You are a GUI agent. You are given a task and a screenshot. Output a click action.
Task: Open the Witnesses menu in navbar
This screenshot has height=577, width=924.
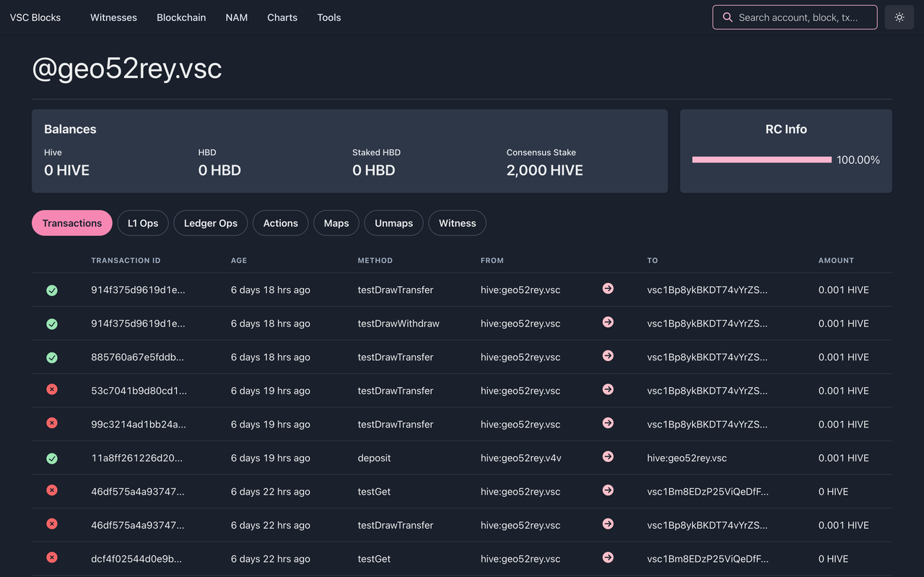click(x=113, y=17)
